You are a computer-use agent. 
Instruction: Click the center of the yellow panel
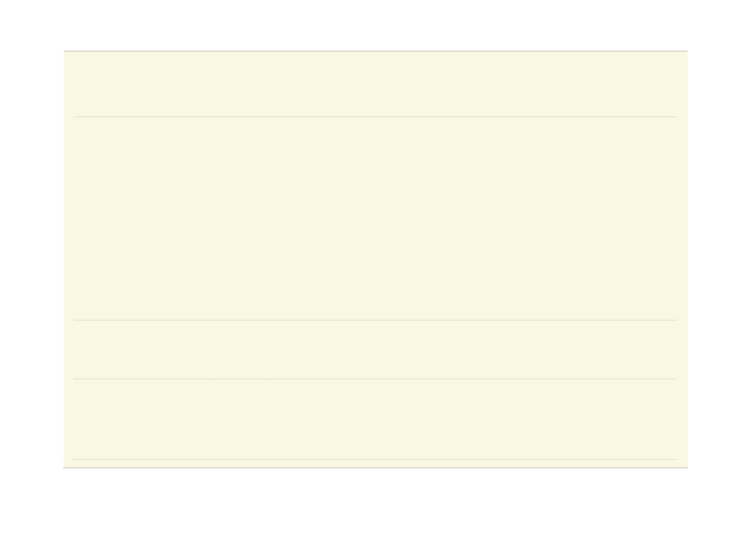click(x=376, y=259)
